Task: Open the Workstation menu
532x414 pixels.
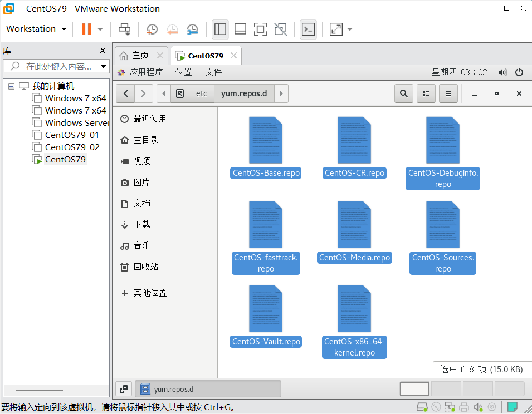Action: point(36,29)
